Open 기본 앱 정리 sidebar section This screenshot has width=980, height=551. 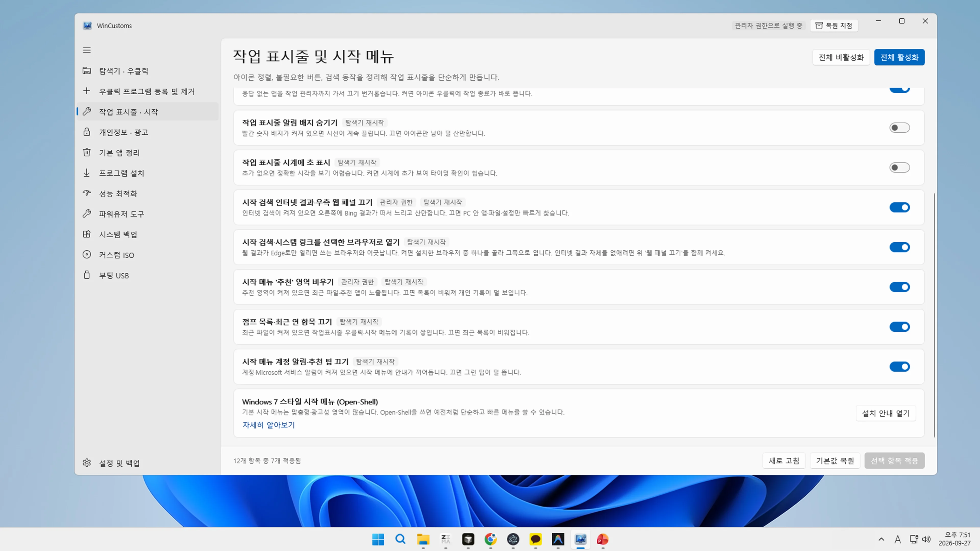click(x=148, y=153)
